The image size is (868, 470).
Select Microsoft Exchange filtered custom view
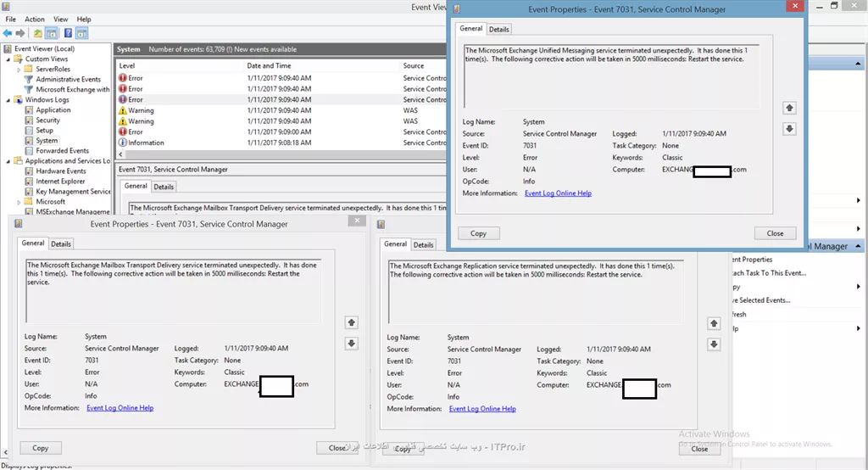[x=73, y=89]
